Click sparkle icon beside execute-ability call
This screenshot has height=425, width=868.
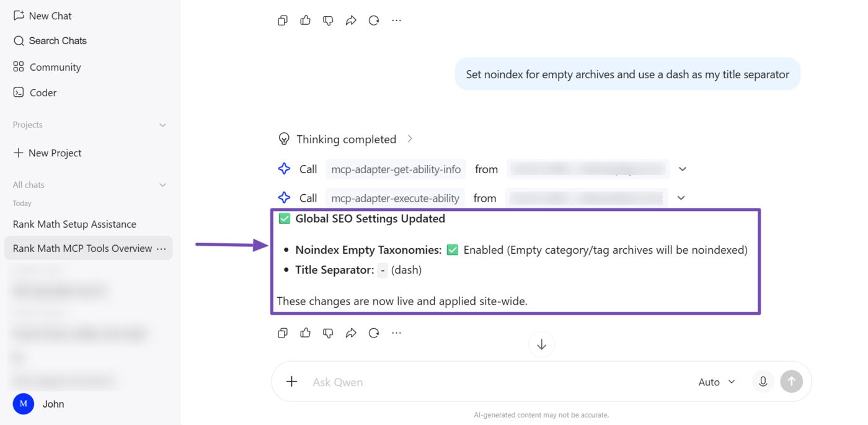[x=284, y=198]
